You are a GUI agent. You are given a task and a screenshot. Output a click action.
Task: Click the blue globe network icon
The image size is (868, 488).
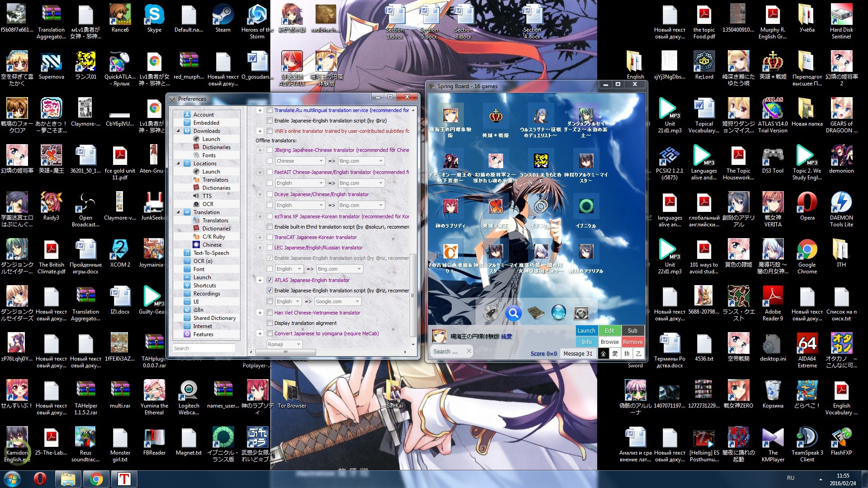[x=559, y=313]
